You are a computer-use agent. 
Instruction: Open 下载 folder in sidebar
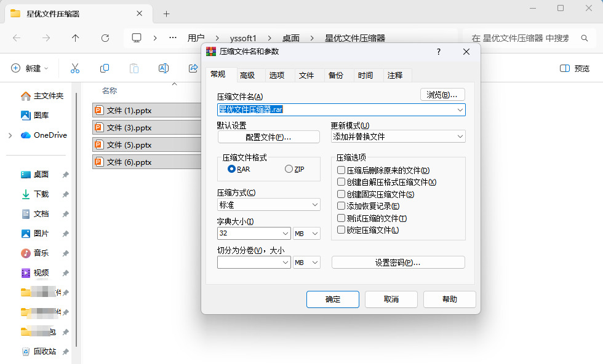[x=34, y=194]
